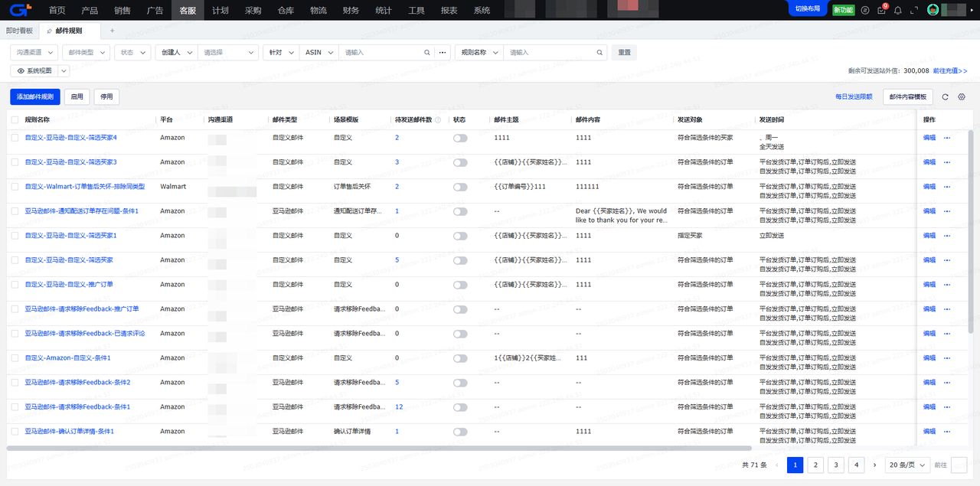980x486 pixels.
Task: Toggle status switch for 自定义-亚马逊-自定义-筛选买家
Action: [x=460, y=260]
